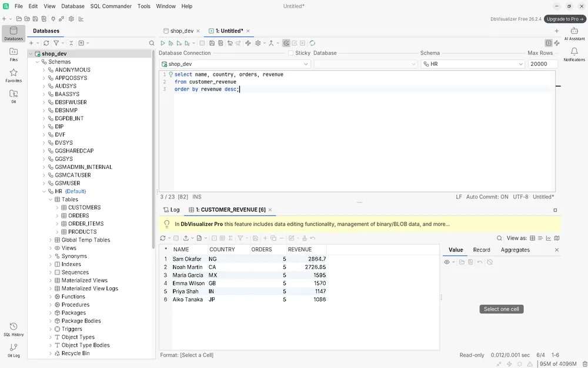Viewport: 588px width, 368px height.
Task: Export the result grid data
Action: (186, 238)
